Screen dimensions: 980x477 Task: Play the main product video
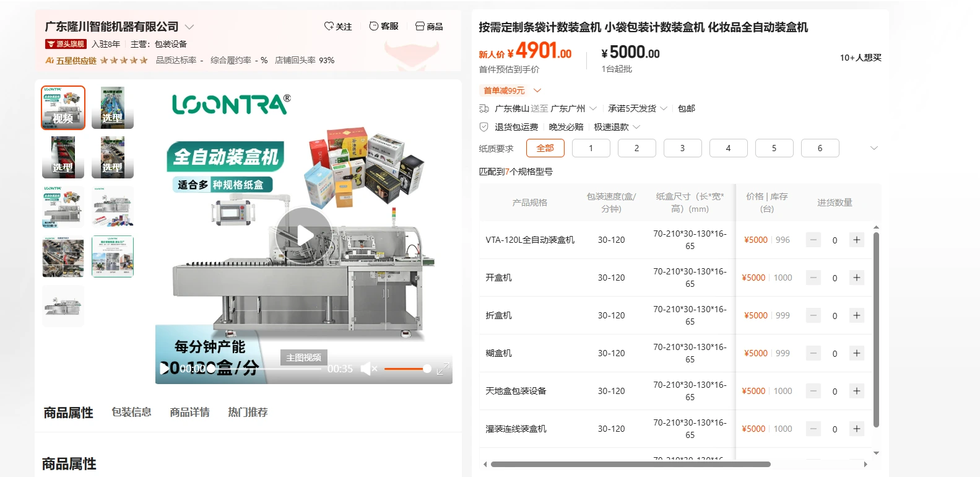click(x=304, y=235)
